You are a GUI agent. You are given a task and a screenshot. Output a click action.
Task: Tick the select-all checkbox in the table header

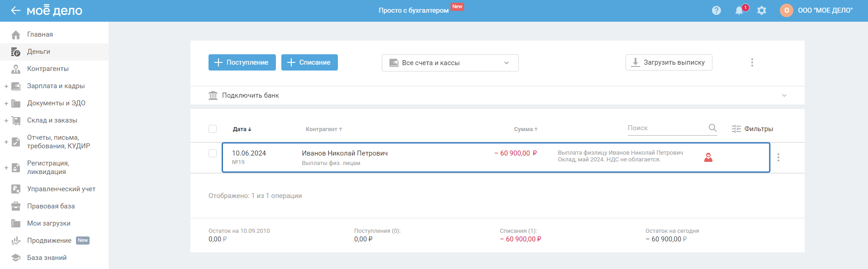click(213, 129)
